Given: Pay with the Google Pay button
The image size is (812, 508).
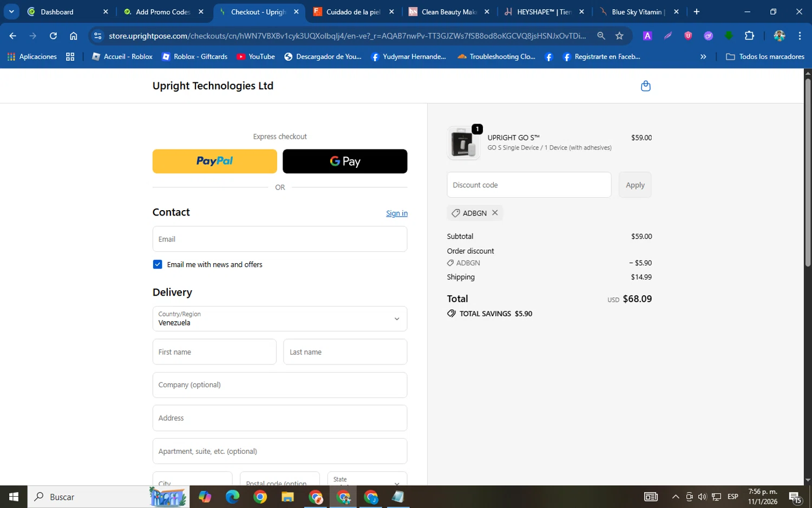Looking at the screenshot, I should (345, 161).
